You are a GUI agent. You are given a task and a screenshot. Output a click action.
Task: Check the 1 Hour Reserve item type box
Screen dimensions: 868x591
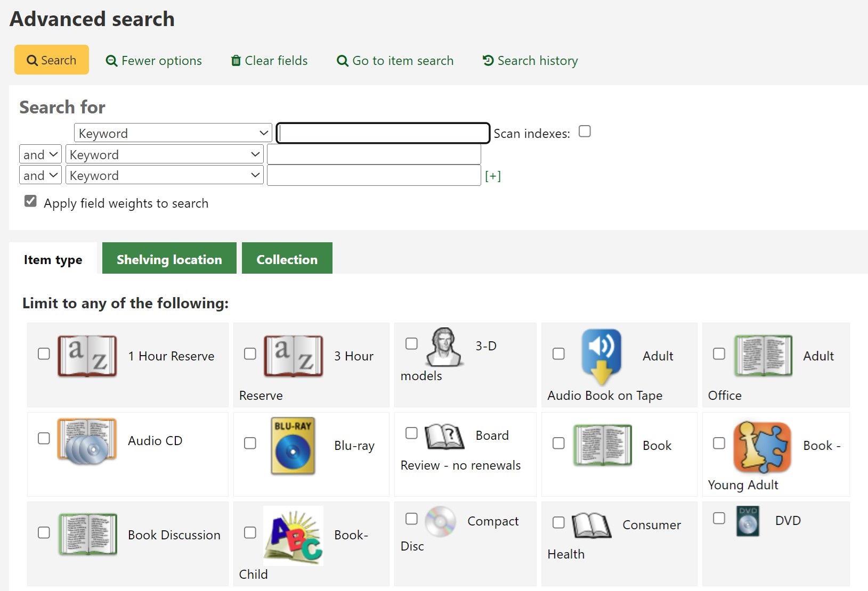click(44, 354)
